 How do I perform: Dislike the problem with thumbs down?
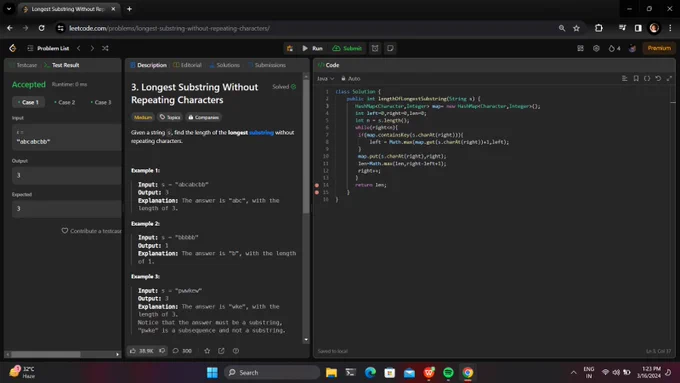pos(162,350)
